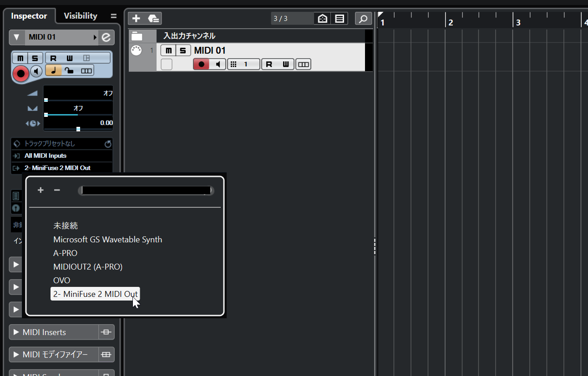Screen dimensions: 588x376
Task: Select 未接続 in output list
Action: tap(66, 226)
